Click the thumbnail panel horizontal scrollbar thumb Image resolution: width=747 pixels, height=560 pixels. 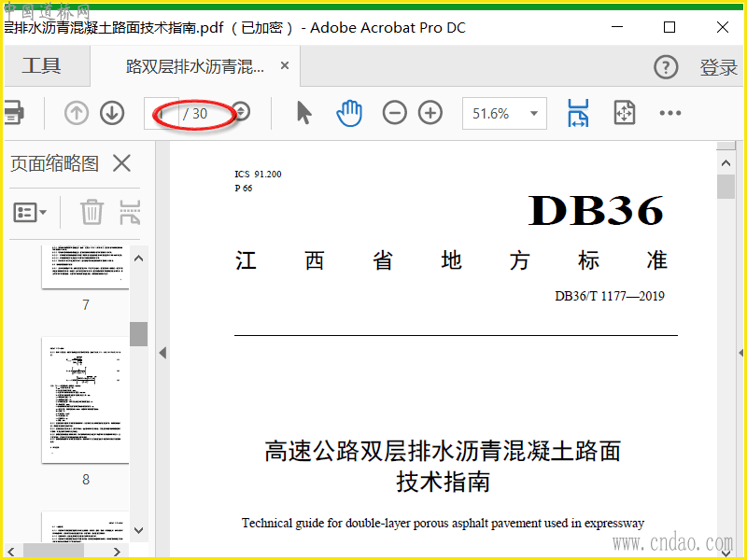pos(53,552)
